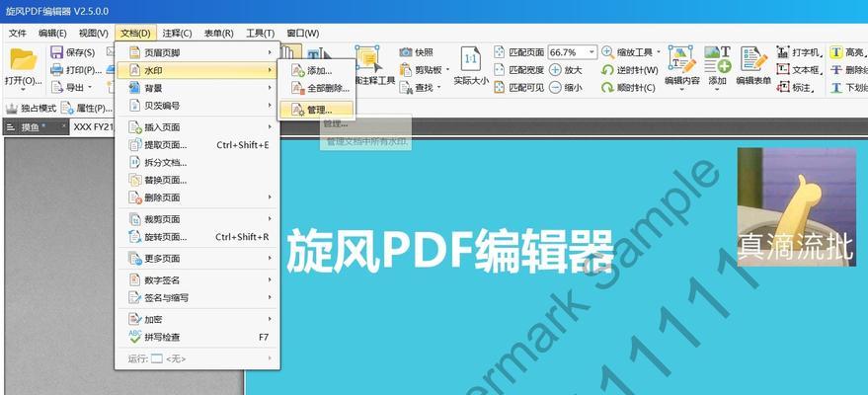Click the Fit Page (匹配页面) icon
This screenshot has width=868, height=395.
point(500,52)
